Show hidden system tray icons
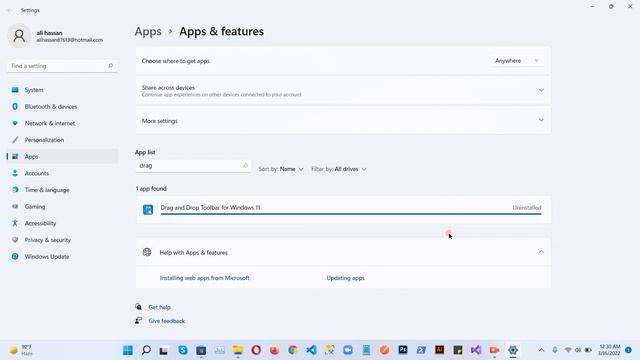Viewport: 640px width, 360px height. [541, 350]
